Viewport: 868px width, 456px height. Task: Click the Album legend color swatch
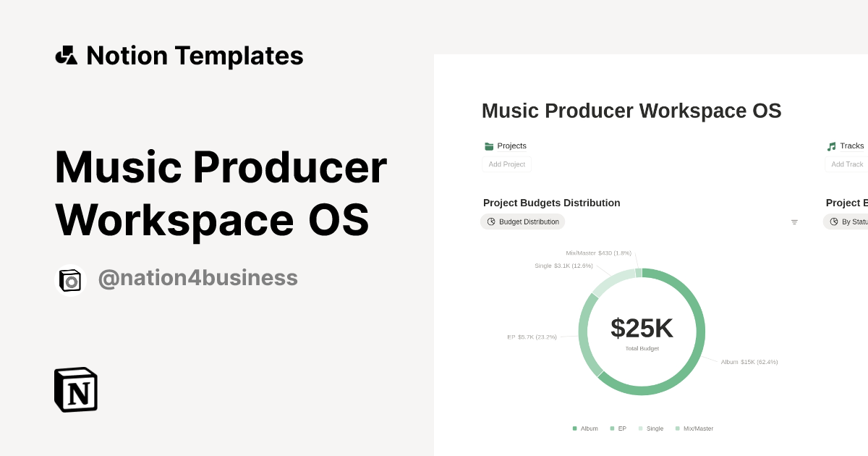coord(575,428)
